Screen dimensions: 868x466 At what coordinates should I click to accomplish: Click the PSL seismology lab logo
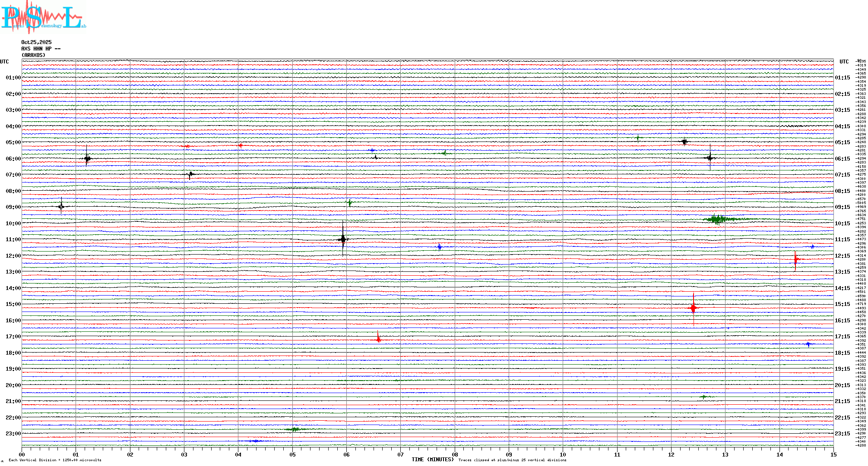pyautogui.click(x=43, y=17)
